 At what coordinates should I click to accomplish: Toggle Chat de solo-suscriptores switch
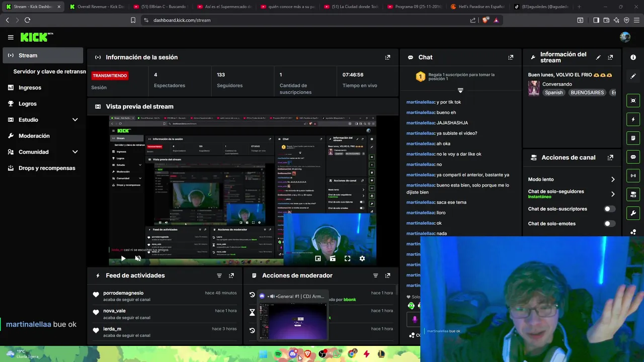[609, 209]
